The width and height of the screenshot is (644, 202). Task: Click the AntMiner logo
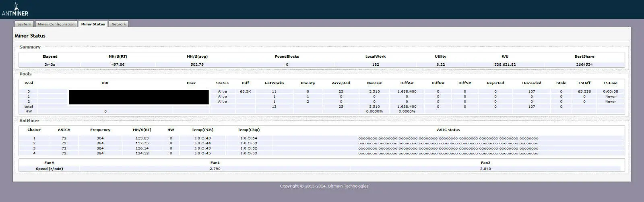click(15, 10)
